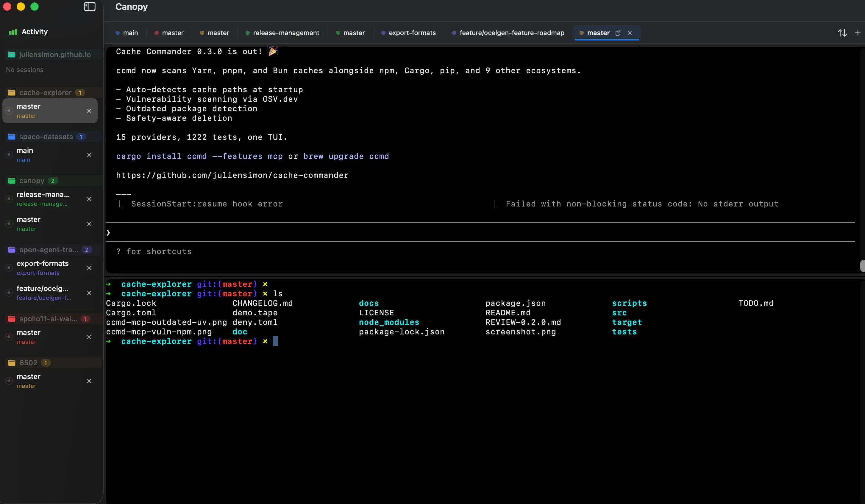The height and width of the screenshot is (504, 865).
Task: Close the cache-explorer master session
Action: coord(89,111)
